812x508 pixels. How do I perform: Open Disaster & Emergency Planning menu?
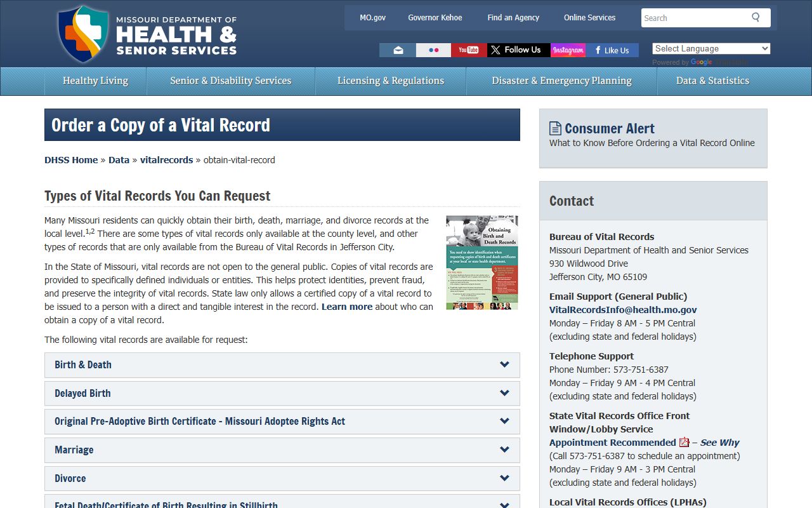(x=561, y=81)
